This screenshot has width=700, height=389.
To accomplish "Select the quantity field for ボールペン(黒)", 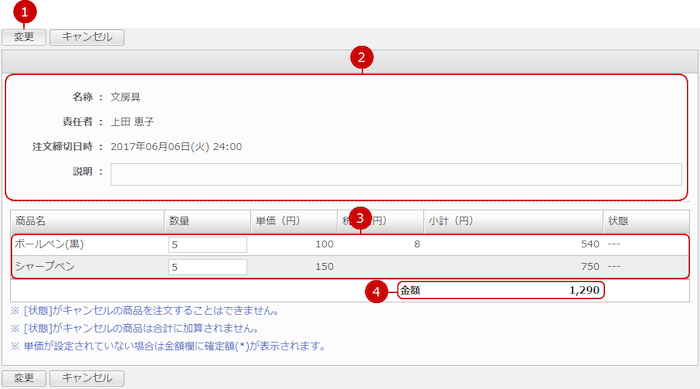I will click(x=208, y=245).
